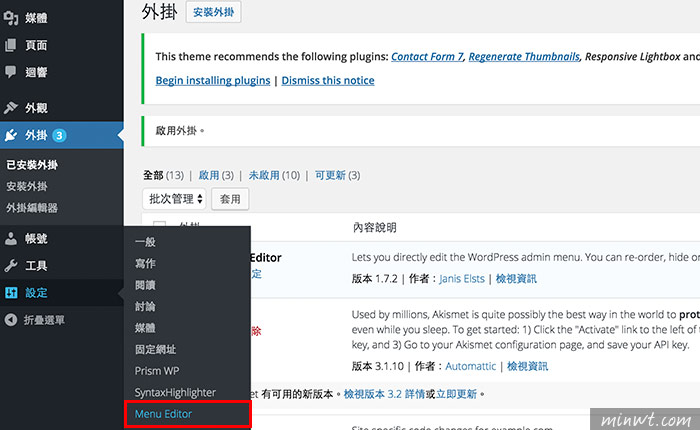The image size is (700, 430).
Task: Click the 套用 apply button
Action: (x=230, y=199)
